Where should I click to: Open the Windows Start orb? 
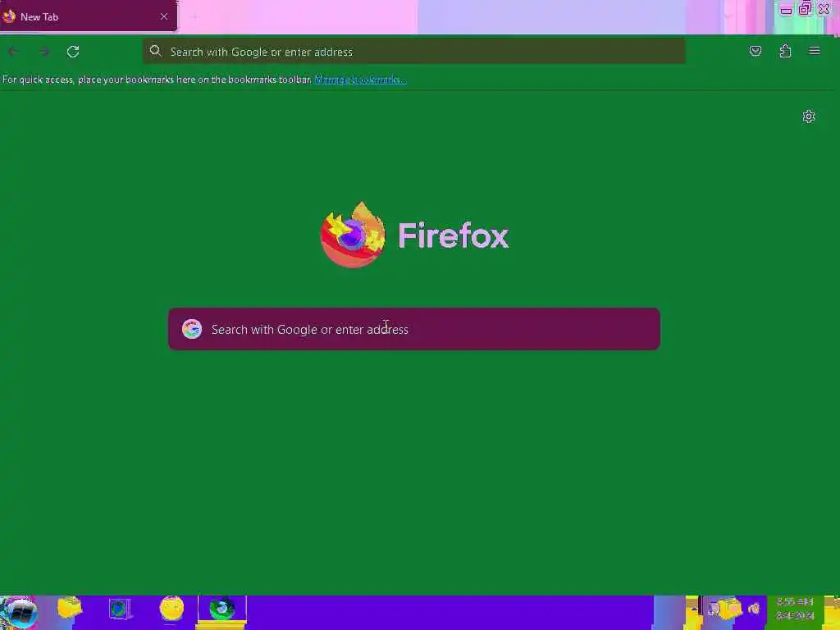tap(20, 613)
